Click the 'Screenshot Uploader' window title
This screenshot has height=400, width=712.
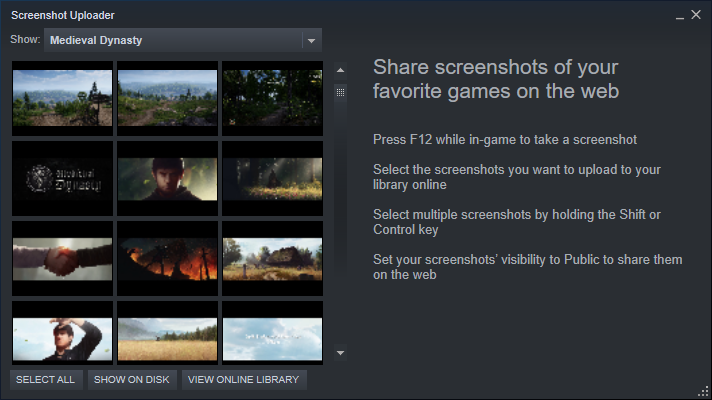(x=63, y=15)
